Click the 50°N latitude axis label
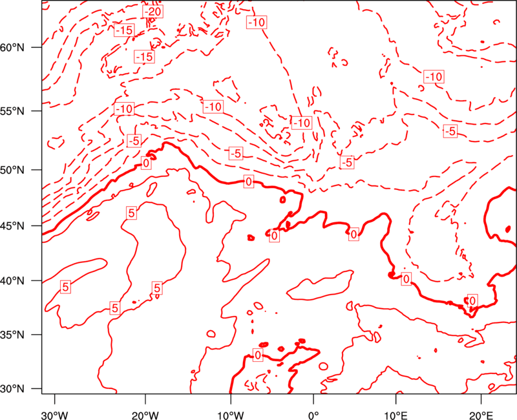The image size is (517, 420). [x=12, y=170]
